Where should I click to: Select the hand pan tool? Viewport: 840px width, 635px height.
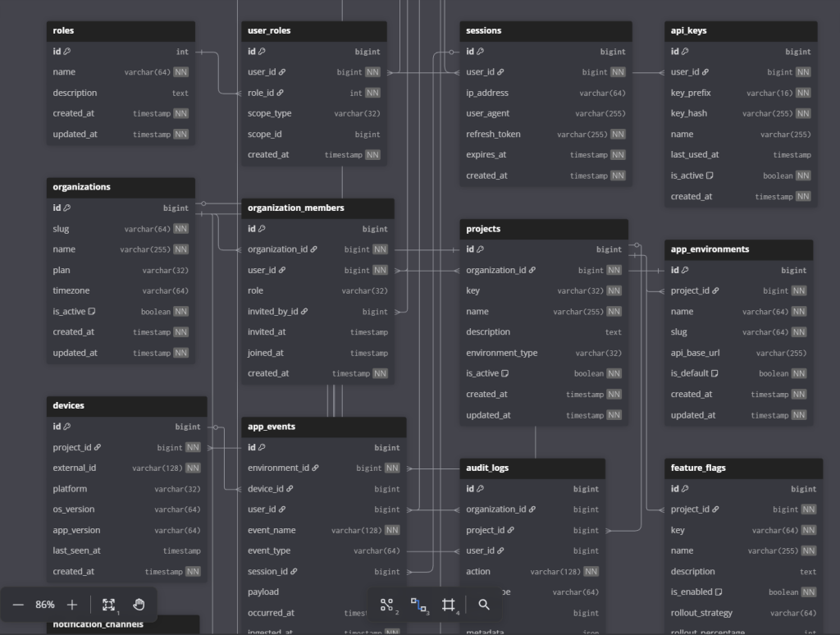[x=139, y=605]
